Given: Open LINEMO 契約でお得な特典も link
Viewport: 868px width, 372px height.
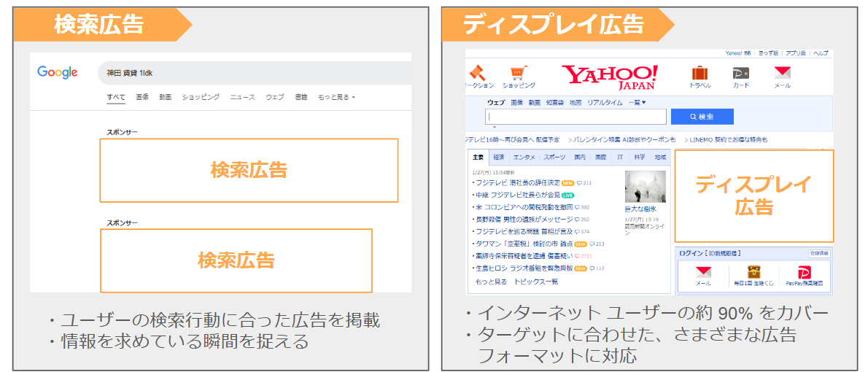Looking at the screenshot, I should tap(729, 139).
